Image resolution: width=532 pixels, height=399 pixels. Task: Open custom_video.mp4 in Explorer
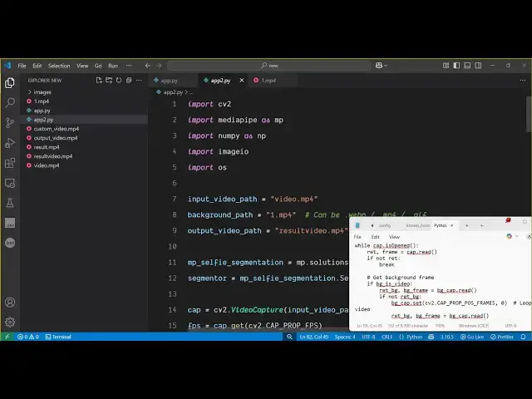click(57, 129)
